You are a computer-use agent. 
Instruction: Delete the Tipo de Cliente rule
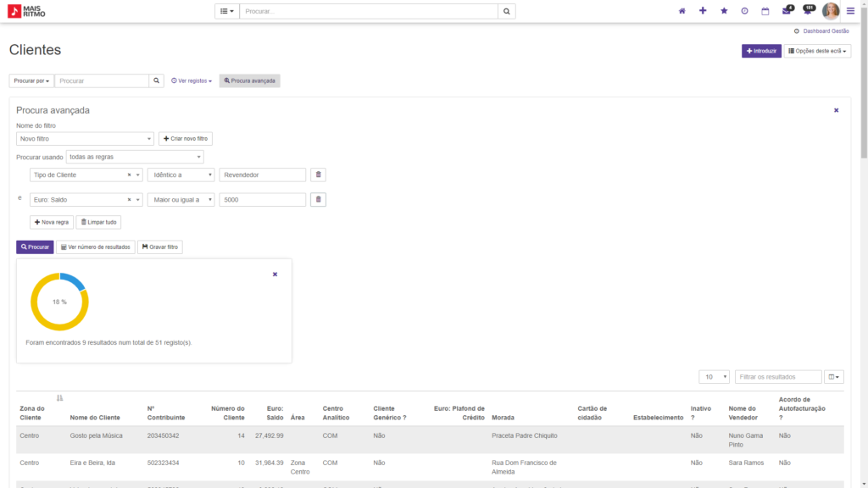318,175
